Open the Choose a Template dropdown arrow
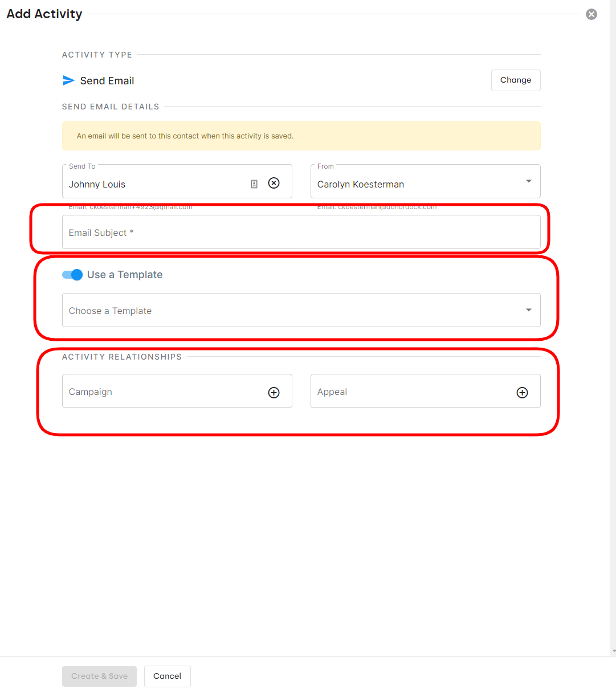Image resolution: width=616 pixels, height=689 pixels. 528,310
